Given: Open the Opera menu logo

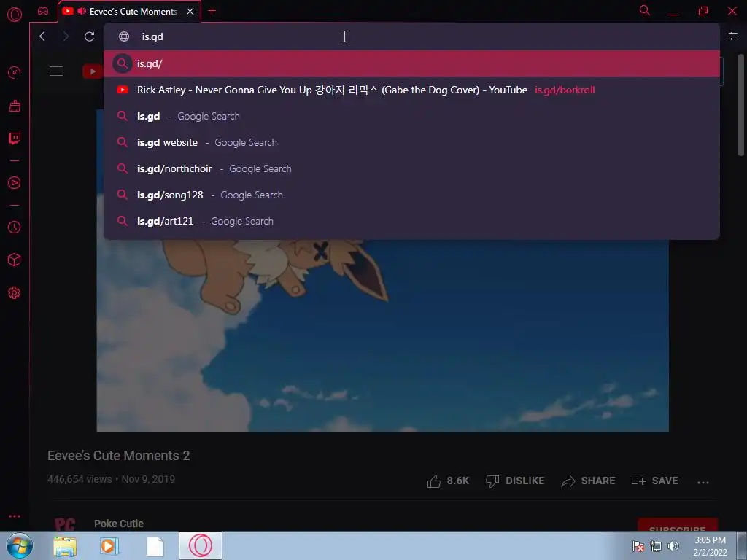Looking at the screenshot, I should (x=15, y=15).
